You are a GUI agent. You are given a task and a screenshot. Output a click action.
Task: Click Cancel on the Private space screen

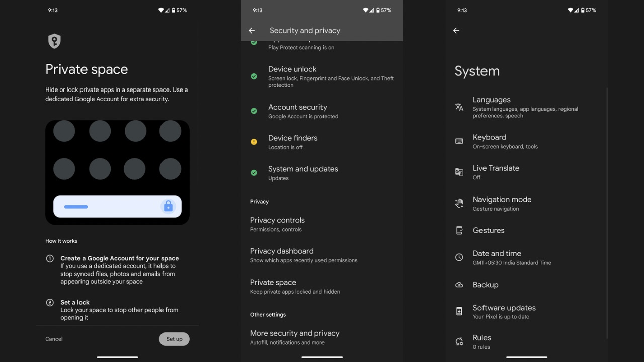click(53, 339)
